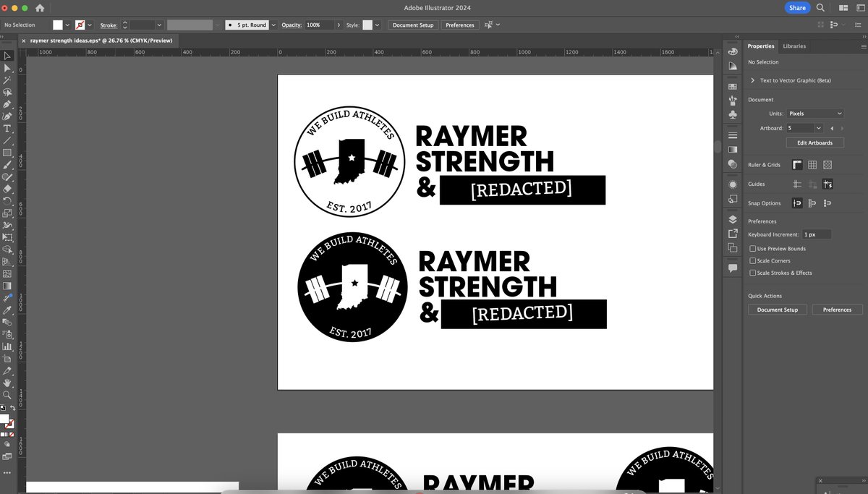Select the Magic Wand tool
Image resolution: width=868 pixels, height=494 pixels.
coord(7,80)
